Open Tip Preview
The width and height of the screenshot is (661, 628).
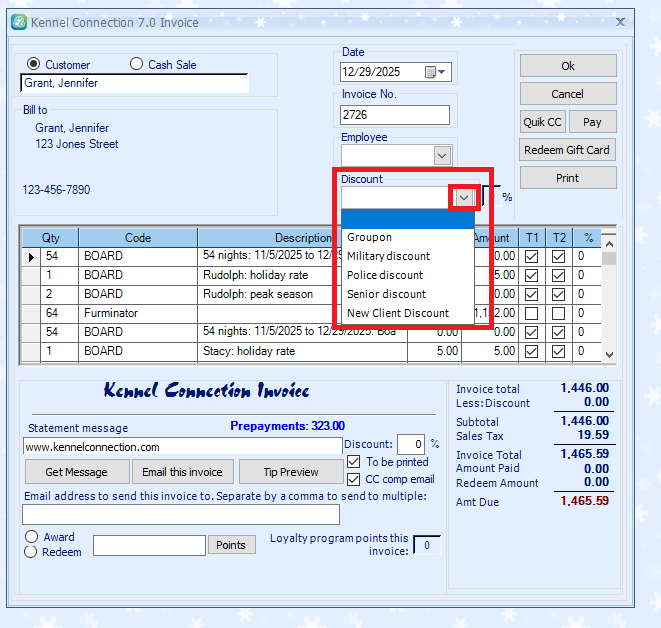tap(290, 472)
